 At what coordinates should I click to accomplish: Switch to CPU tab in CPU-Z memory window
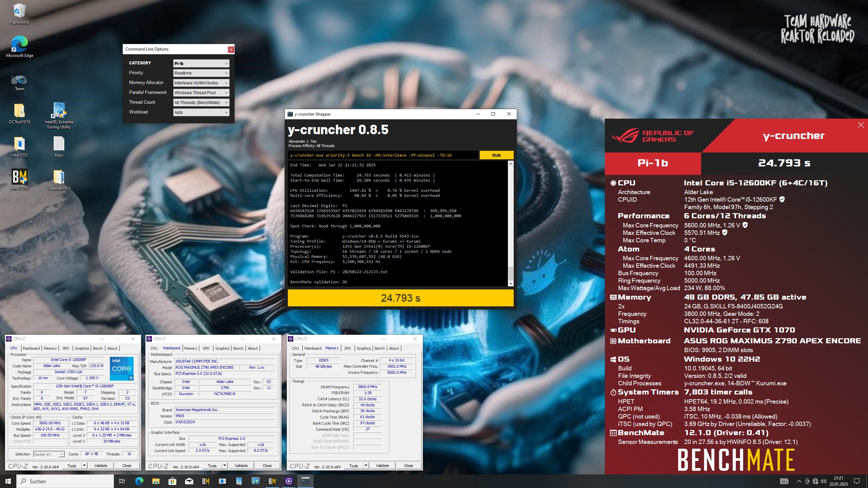click(296, 348)
